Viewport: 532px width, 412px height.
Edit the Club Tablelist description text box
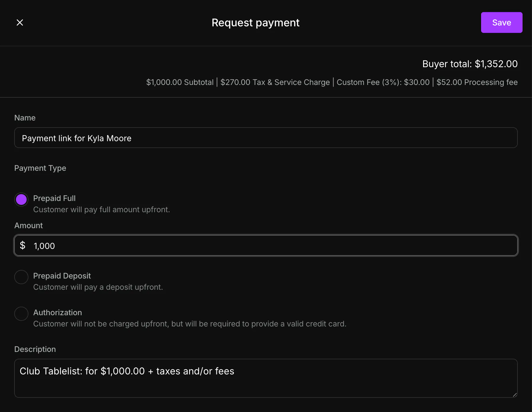pos(266,378)
